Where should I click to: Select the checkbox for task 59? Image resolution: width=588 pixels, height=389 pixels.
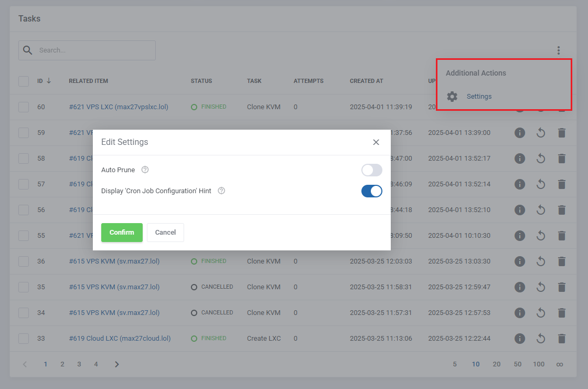point(24,132)
